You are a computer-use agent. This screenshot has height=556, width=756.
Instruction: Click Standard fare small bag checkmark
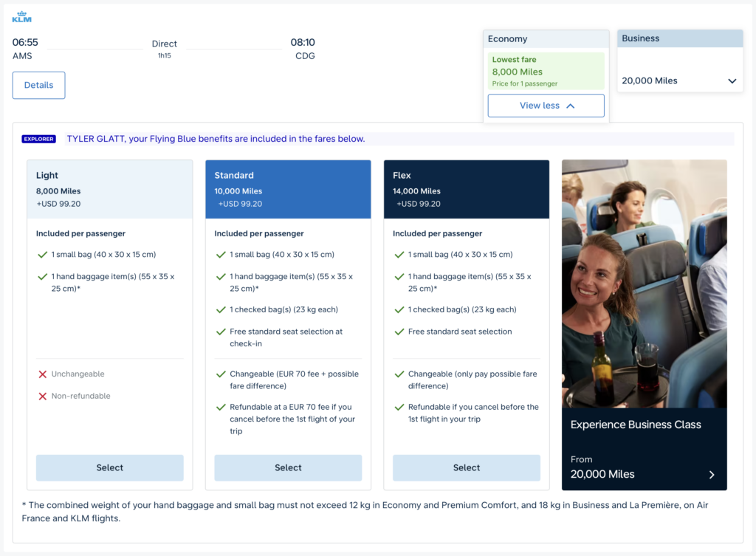click(221, 255)
